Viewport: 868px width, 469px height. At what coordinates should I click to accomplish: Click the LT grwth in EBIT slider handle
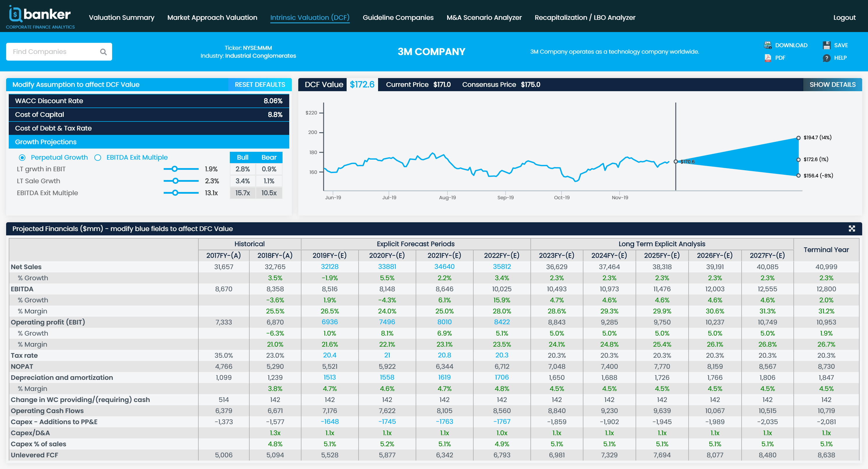174,169
